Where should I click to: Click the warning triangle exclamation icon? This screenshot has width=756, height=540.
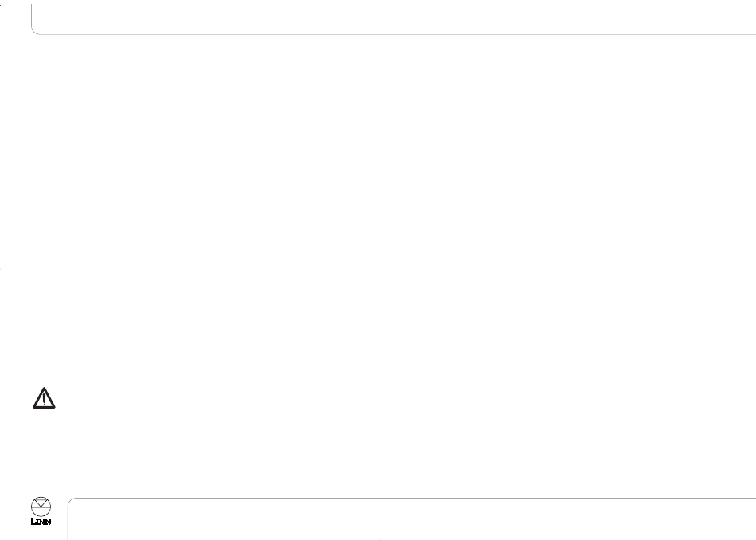(44, 398)
